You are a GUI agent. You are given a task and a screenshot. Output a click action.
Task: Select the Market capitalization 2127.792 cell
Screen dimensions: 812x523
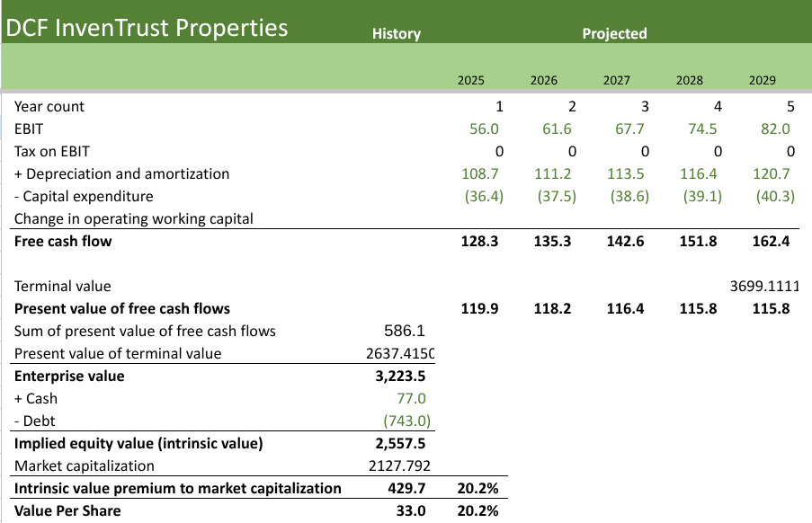[x=400, y=465]
